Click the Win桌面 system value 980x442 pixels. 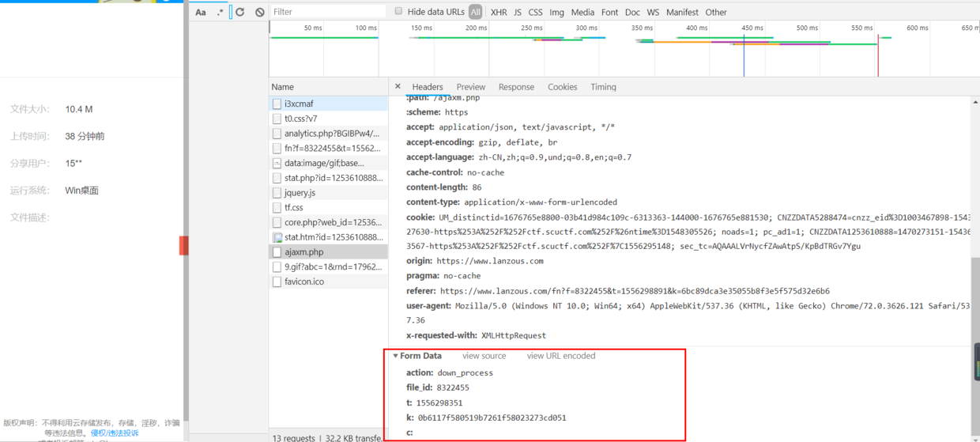(82, 191)
